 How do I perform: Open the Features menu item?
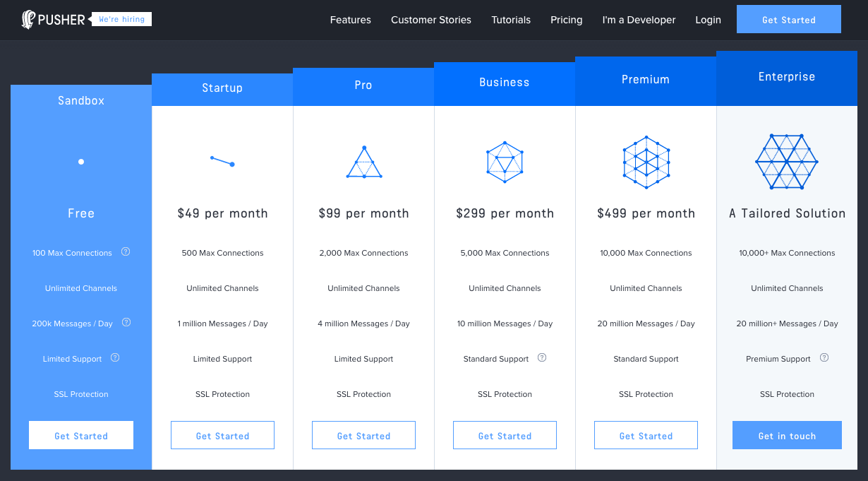click(350, 20)
